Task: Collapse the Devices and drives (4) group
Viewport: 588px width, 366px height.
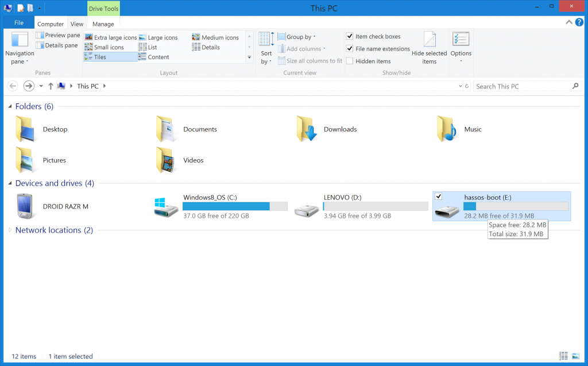Action: pyautogui.click(x=10, y=183)
